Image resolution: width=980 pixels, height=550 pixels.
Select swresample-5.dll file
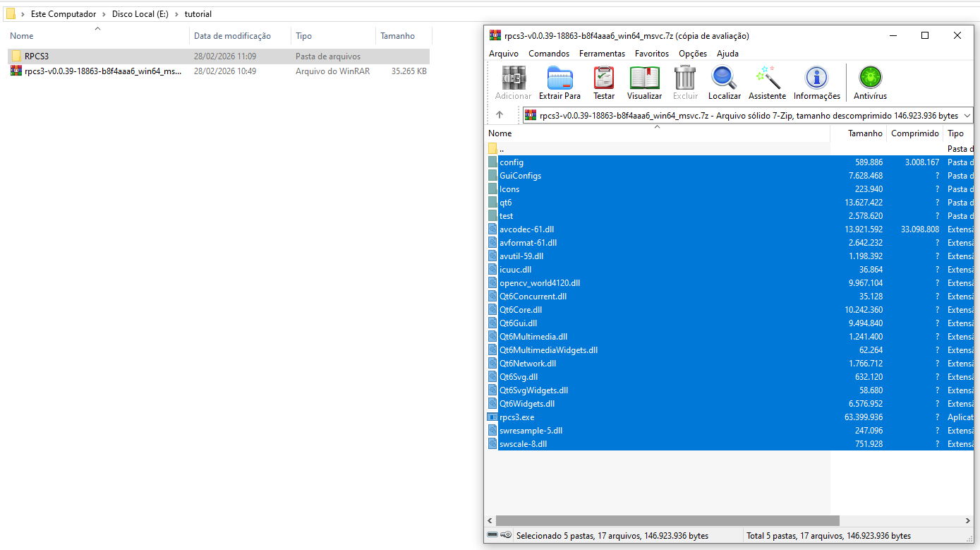(x=729, y=431)
